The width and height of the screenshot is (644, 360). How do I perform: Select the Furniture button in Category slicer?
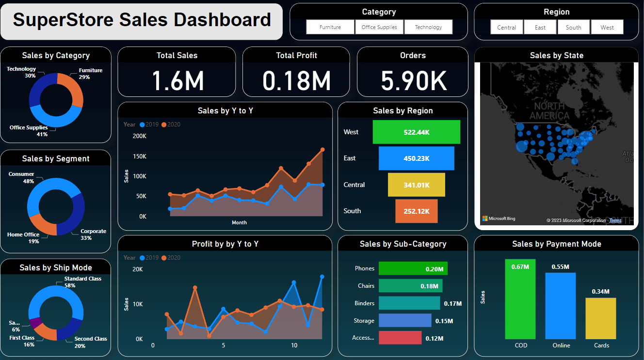click(x=330, y=27)
